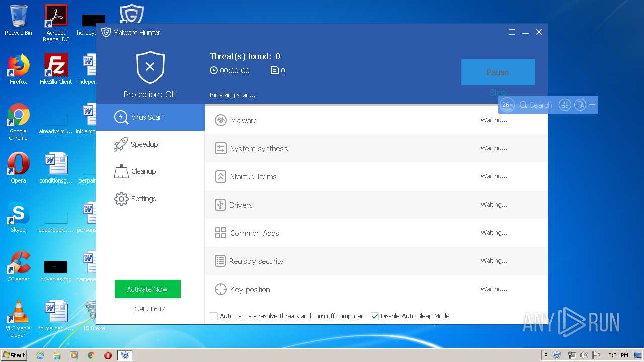Switch to the Cleanup tab
The image size is (644, 362).
tap(150, 171)
